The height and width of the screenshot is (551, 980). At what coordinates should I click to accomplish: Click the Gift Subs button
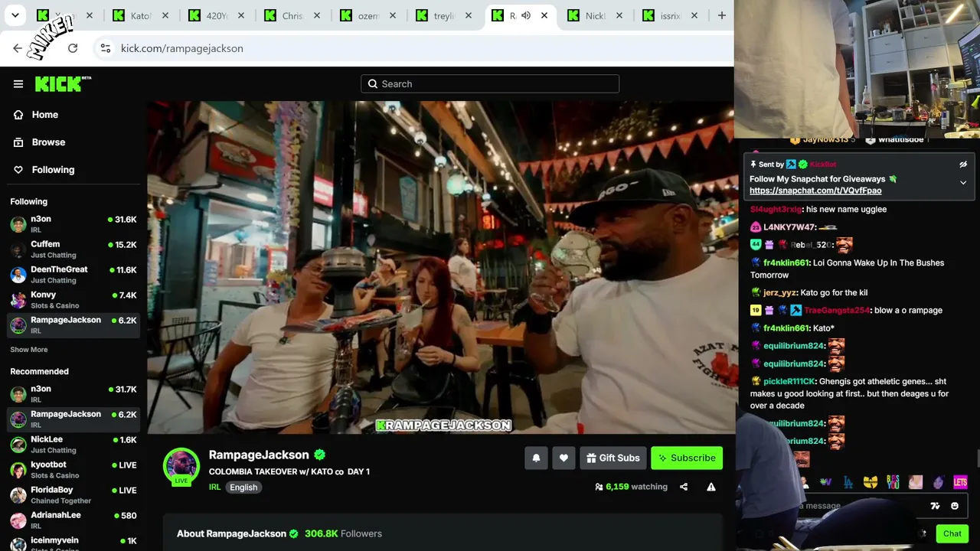612,458
